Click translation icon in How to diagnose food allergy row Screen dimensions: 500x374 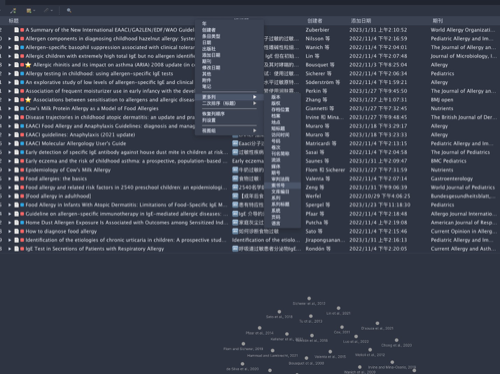click(x=235, y=231)
